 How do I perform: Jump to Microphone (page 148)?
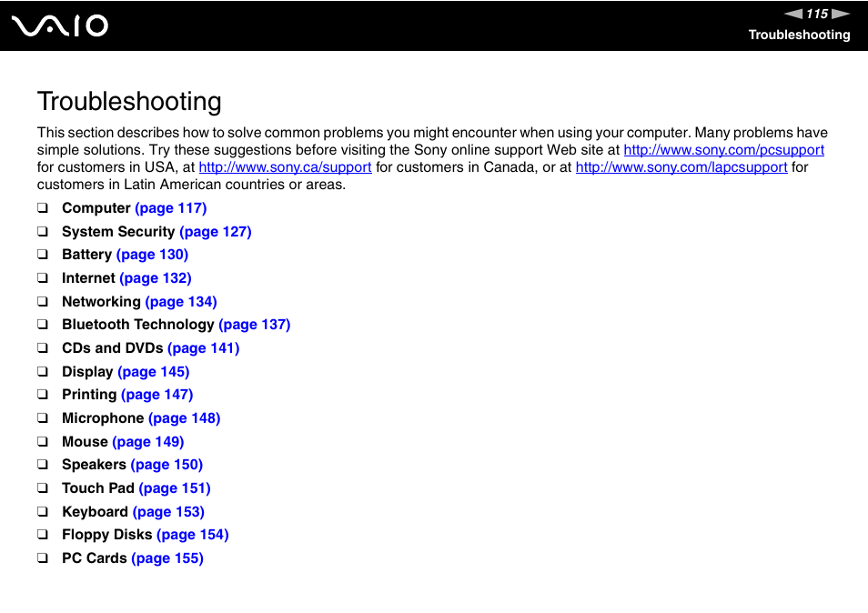(185, 418)
